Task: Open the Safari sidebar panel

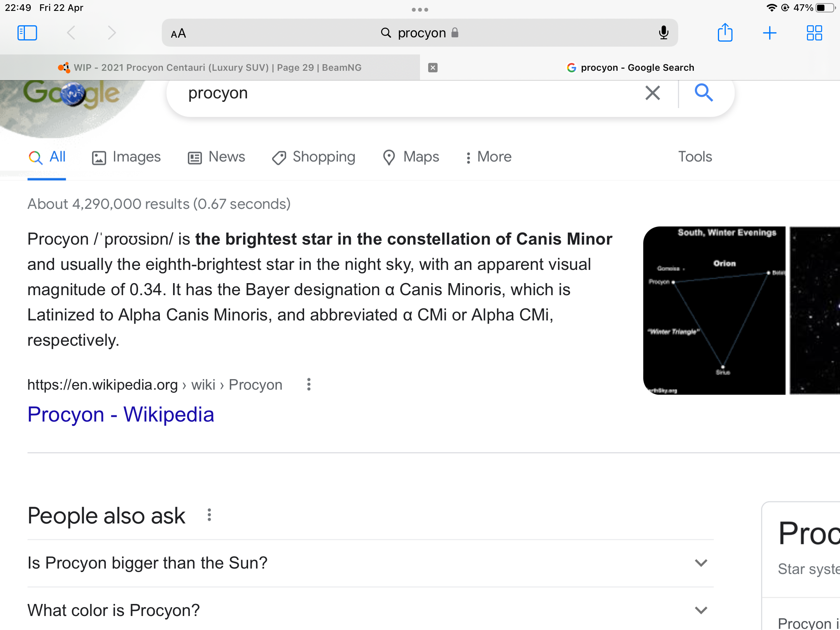Action: coord(27,33)
